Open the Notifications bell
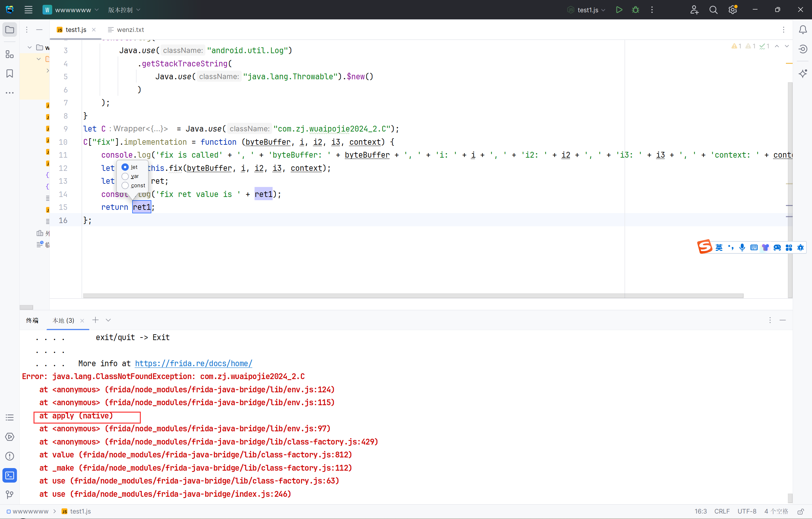The image size is (812, 519). (x=803, y=30)
